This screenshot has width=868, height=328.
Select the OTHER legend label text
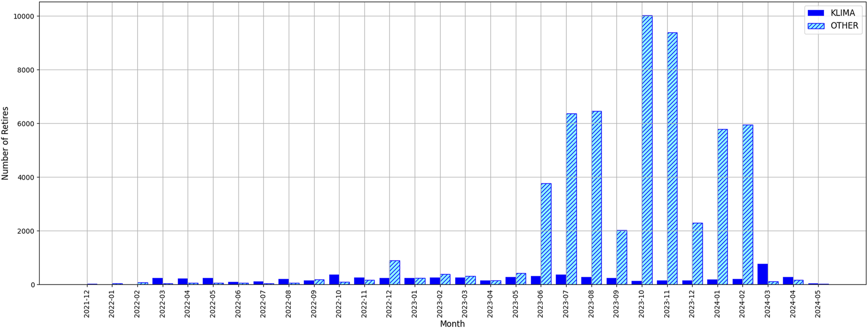tap(844, 26)
